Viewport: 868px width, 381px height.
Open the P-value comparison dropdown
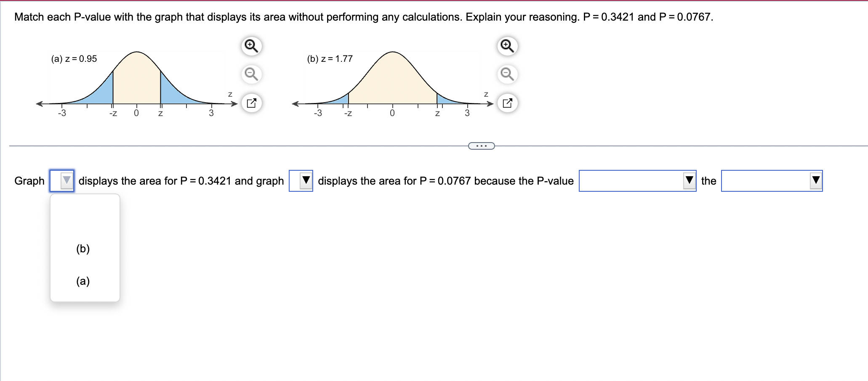tap(689, 180)
